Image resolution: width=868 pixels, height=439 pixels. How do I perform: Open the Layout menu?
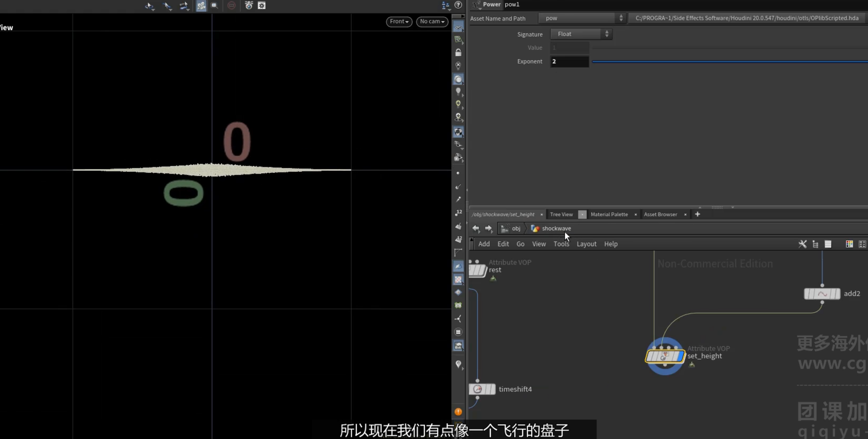586,244
